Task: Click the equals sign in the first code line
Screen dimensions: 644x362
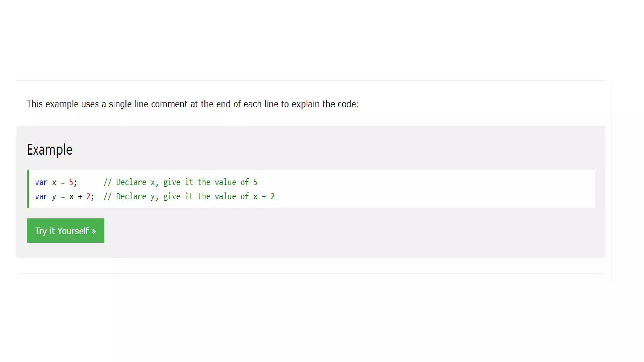Action: 63,183
